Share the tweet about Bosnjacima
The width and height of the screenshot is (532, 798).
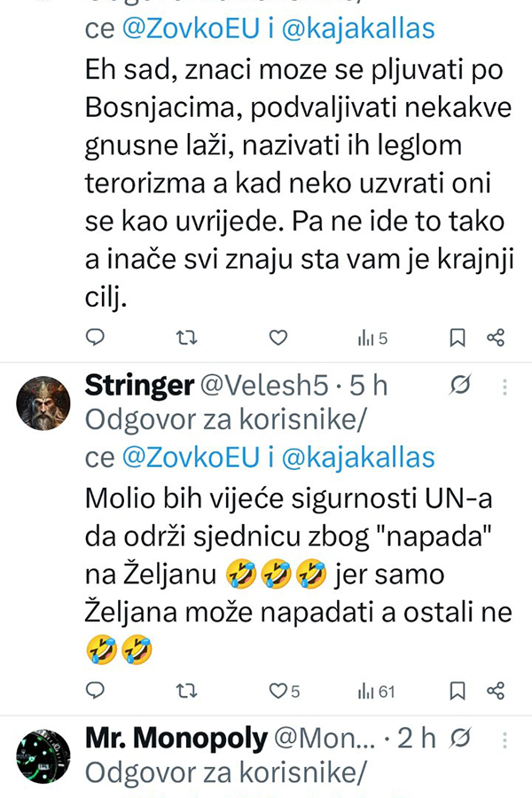click(x=496, y=337)
